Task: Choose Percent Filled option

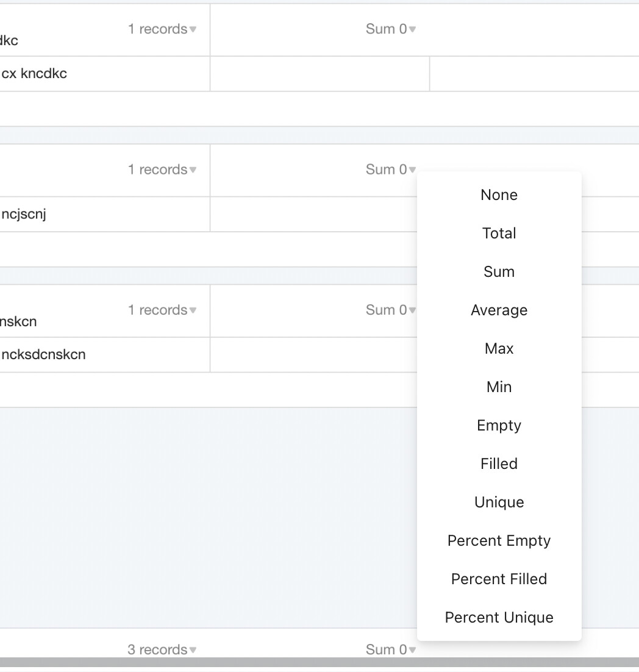Action: pos(499,579)
